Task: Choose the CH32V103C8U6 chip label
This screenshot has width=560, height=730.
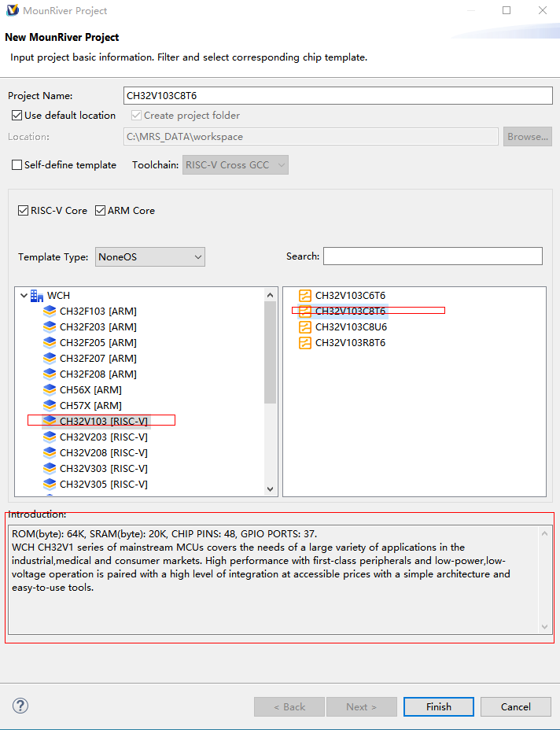Action: pos(351,326)
